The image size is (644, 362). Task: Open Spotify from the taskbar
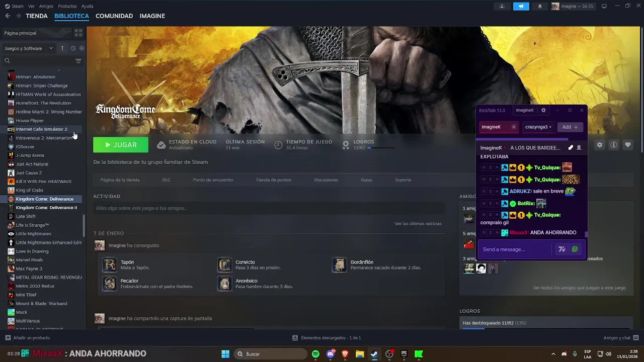(315, 354)
